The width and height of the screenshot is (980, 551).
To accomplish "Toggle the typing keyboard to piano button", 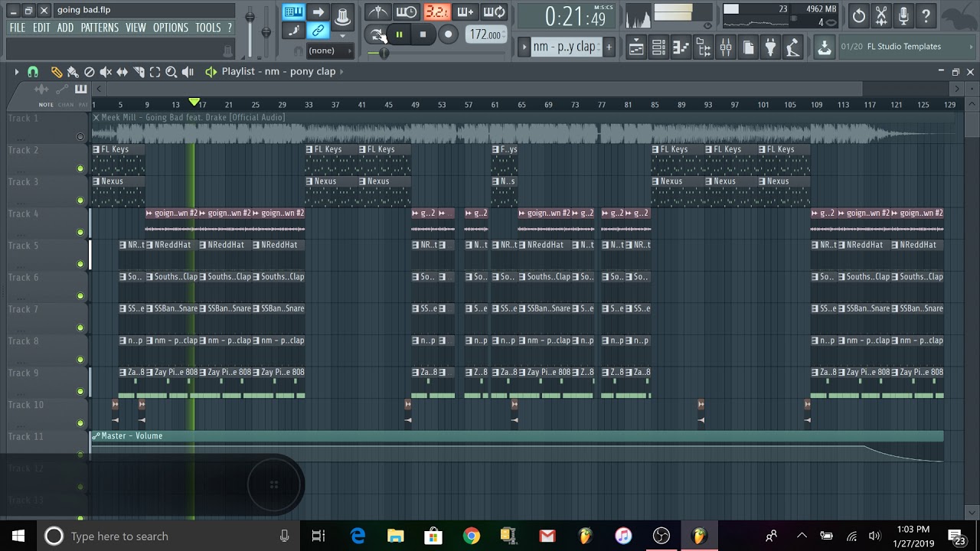I will coord(294,11).
